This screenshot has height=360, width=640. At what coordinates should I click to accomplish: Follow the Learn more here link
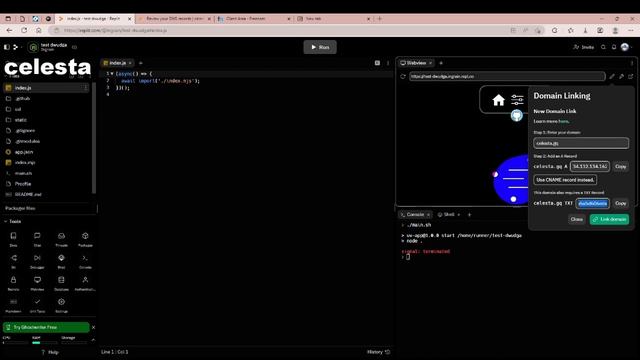[x=563, y=121]
